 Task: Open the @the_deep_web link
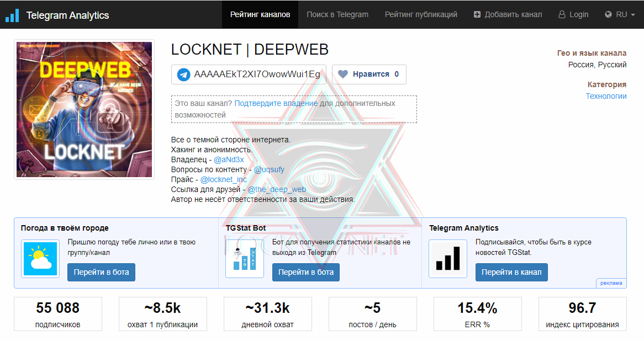[x=277, y=189]
